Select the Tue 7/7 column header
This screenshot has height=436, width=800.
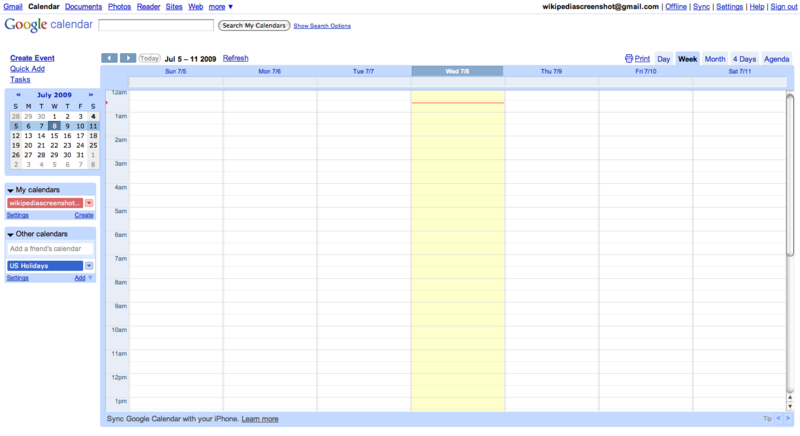tap(363, 71)
